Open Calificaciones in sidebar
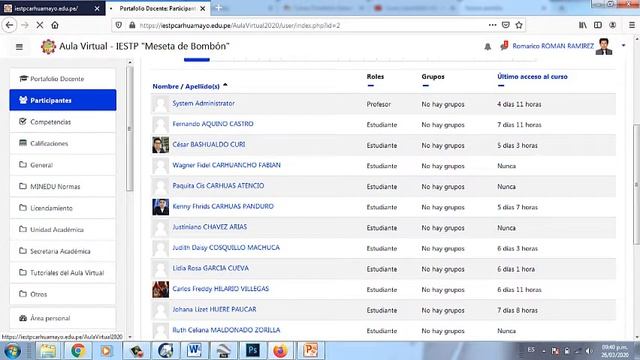 pyautogui.click(x=63, y=143)
